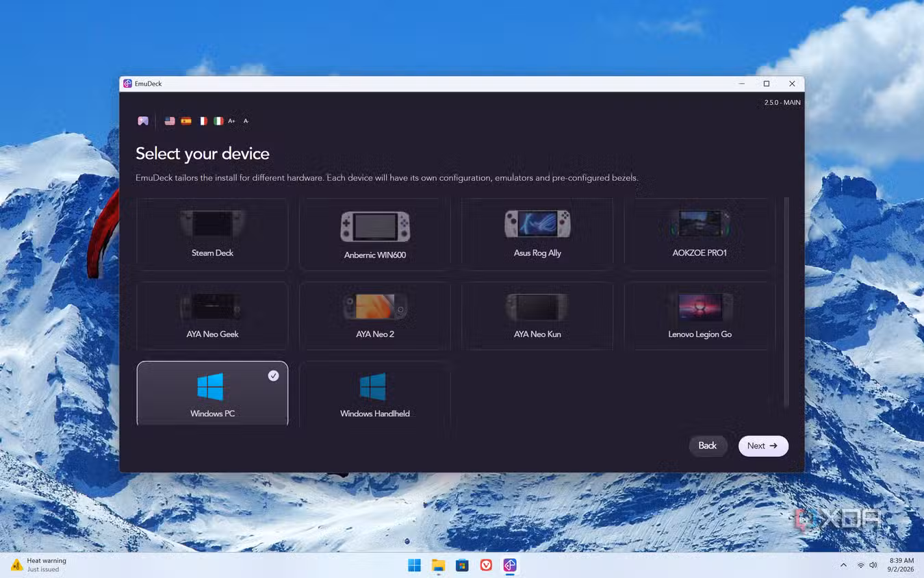Image resolution: width=924 pixels, height=578 pixels.
Task: Click the EmuDeck title bar logo icon
Action: [x=127, y=84]
